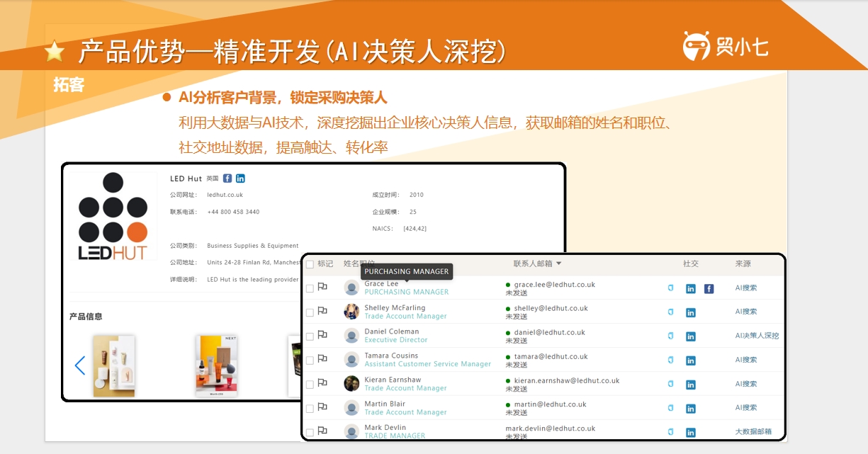The width and height of the screenshot is (868, 454).
Task: Copy Kieran Earnshaw's email with copy icon
Action: [671, 385]
